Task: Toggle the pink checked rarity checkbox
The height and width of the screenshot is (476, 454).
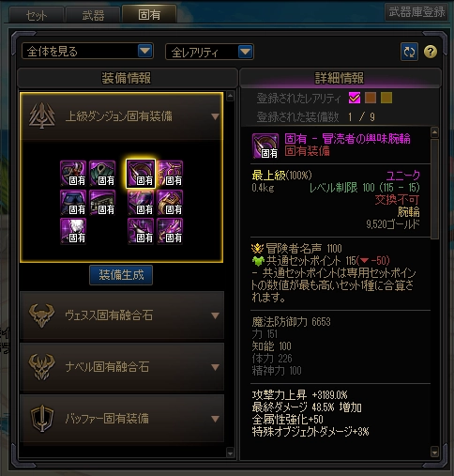Action: point(355,98)
